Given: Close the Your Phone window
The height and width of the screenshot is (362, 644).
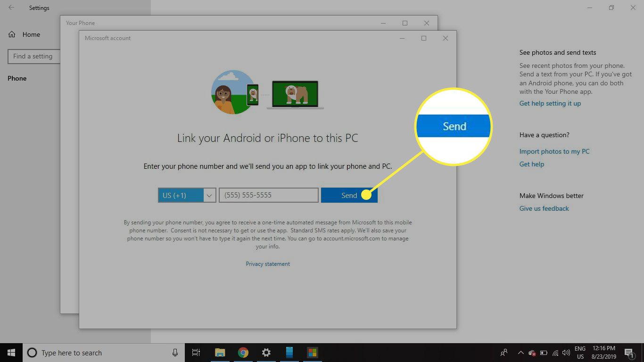Looking at the screenshot, I should pyautogui.click(x=427, y=23).
